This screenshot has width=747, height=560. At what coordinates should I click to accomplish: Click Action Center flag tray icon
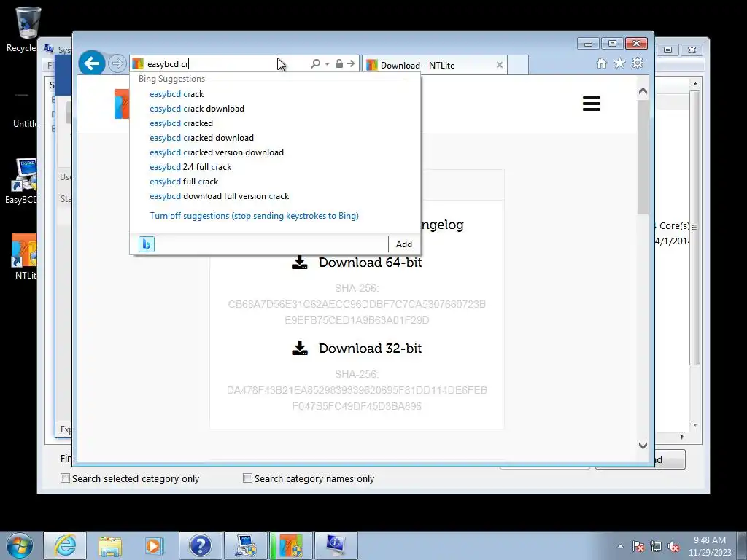point(638,546)
